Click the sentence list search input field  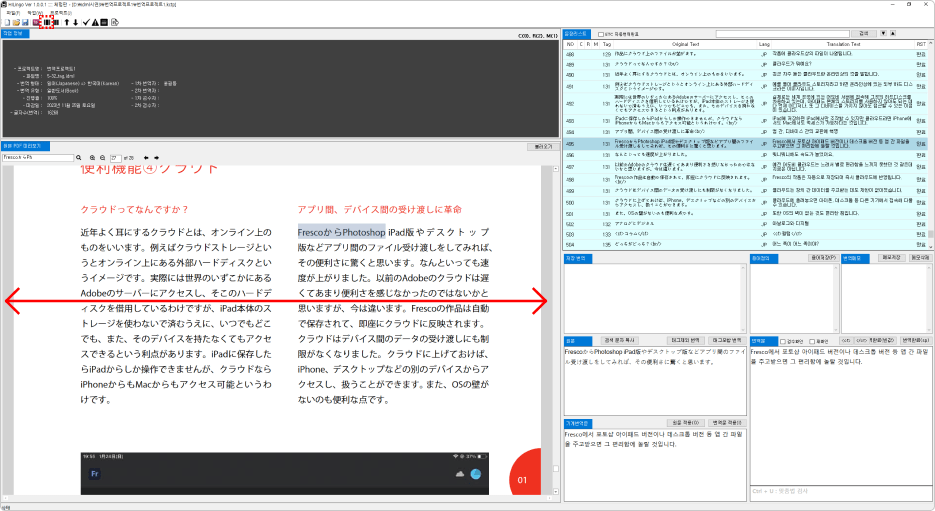tap(782, 34)
